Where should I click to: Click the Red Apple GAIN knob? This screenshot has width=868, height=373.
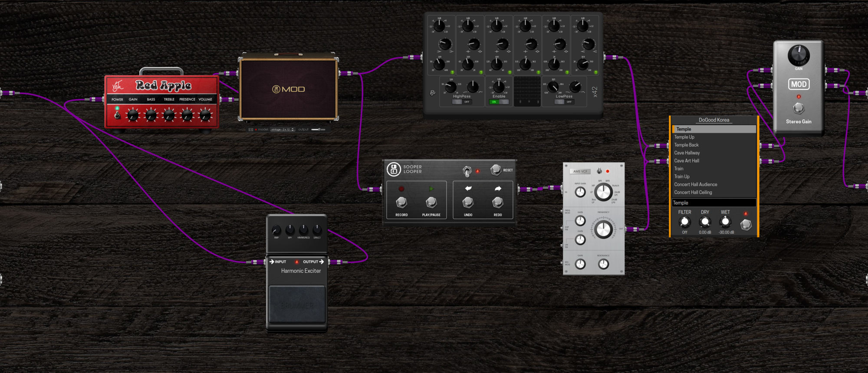[133, 115]
